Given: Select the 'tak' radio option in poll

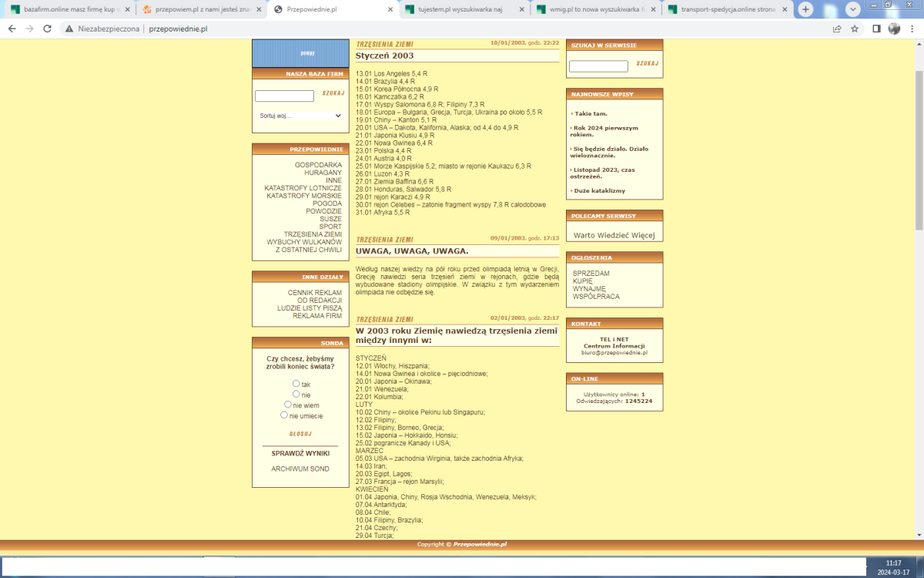Looking at the screenshot, I should click(296, 383).
